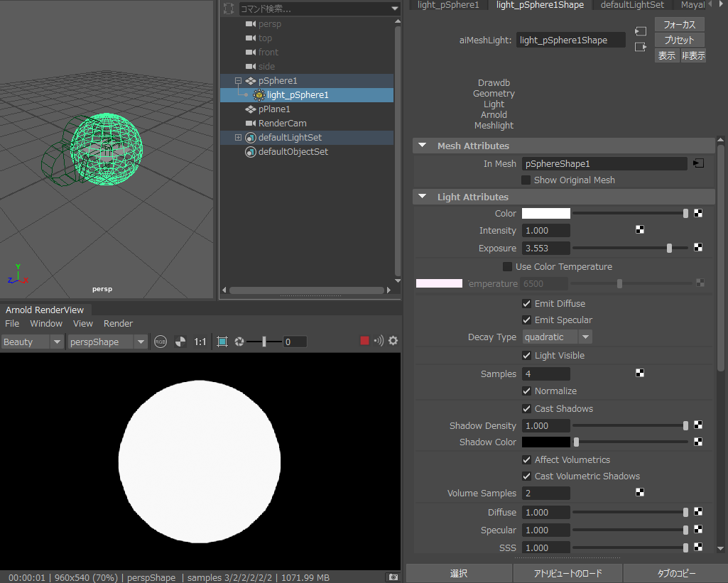Click the exposure/color swatch icon in RenderView

pyautogui.click(x=180, y=342)
